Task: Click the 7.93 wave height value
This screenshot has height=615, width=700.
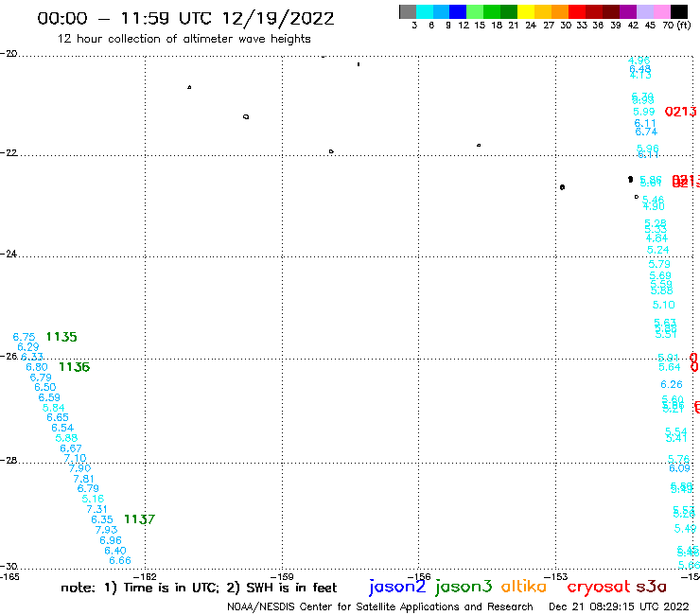Action: coord(106,530)
